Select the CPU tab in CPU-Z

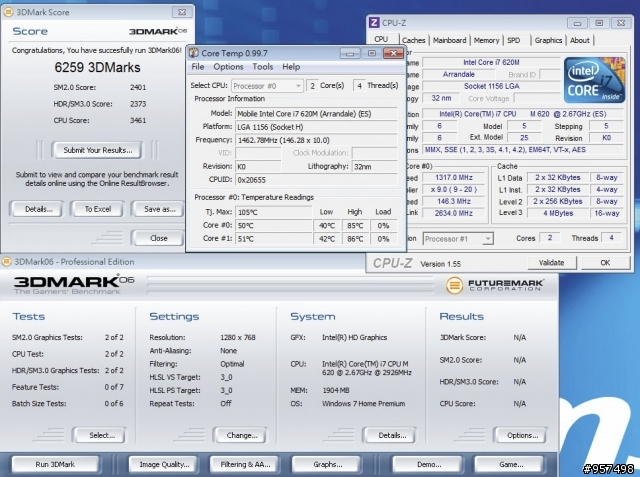381,39
